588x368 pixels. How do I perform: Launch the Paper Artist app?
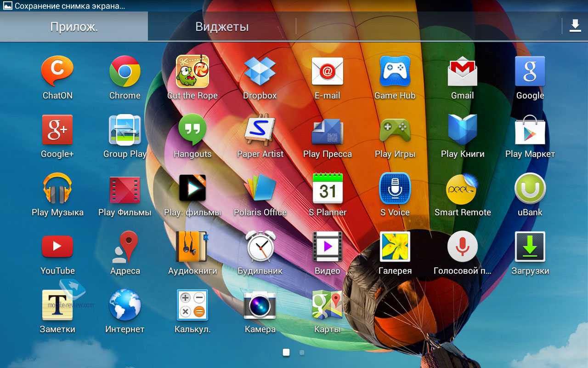[260, 130]
